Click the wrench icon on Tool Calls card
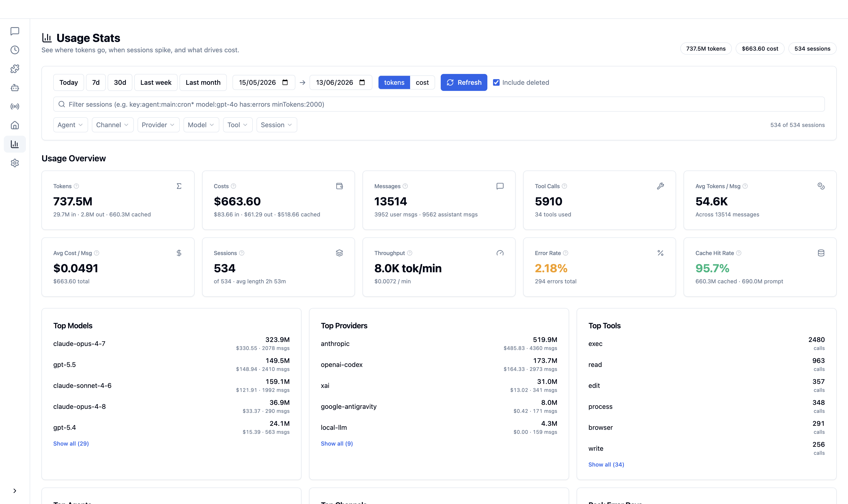 [660, 186]
